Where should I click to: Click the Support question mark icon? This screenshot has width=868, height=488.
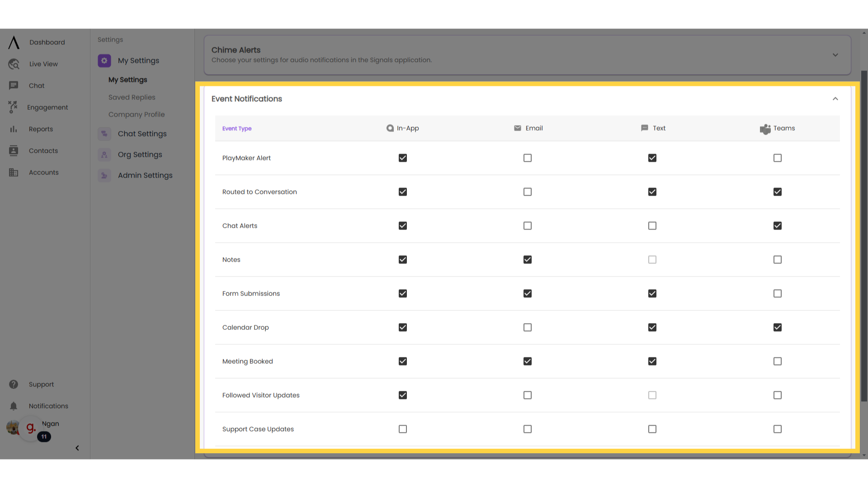(x=13, y=385)
